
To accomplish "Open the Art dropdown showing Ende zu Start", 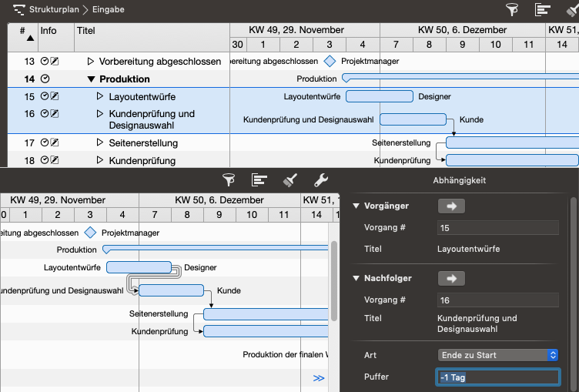I will [497, 355].
